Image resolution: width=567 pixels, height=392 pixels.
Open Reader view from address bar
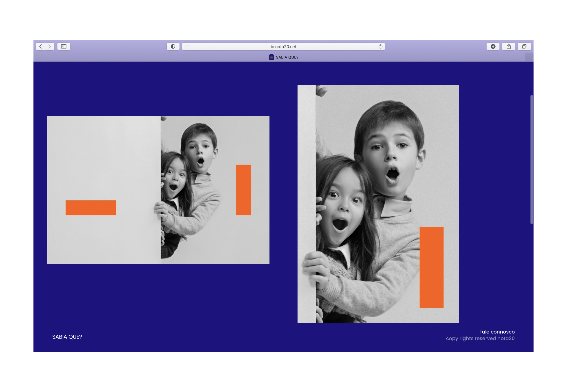(x=187, y=46)
